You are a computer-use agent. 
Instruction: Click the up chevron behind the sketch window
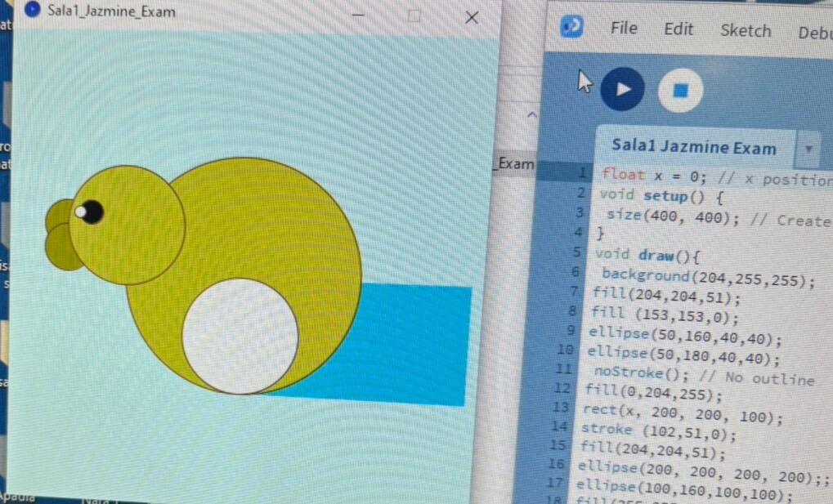531,114
